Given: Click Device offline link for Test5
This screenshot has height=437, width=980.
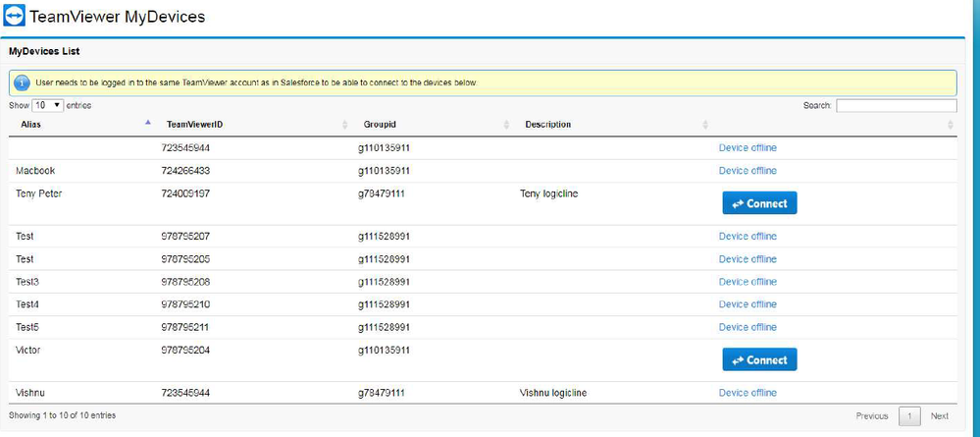Looking at the screenshot, I should tap(748, 327).
